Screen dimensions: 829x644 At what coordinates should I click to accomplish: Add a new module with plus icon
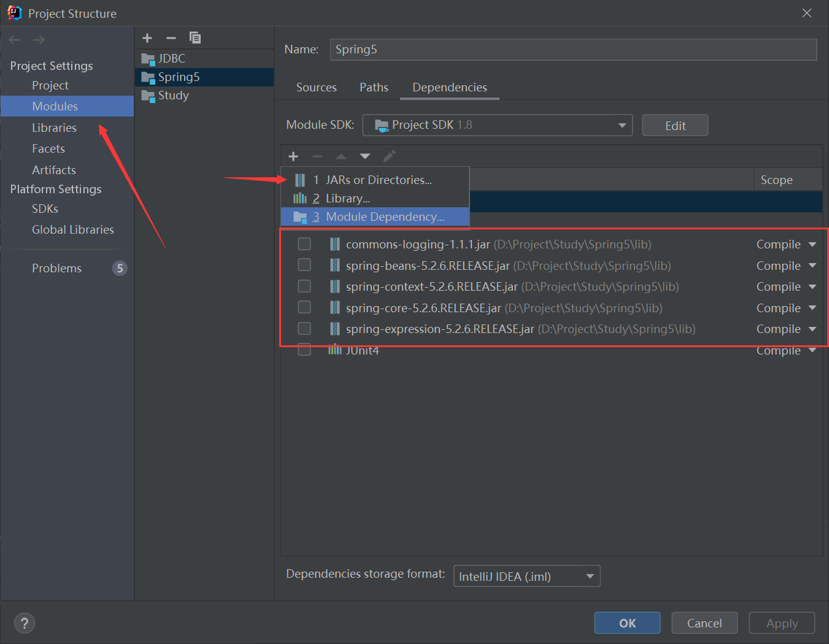147,38
